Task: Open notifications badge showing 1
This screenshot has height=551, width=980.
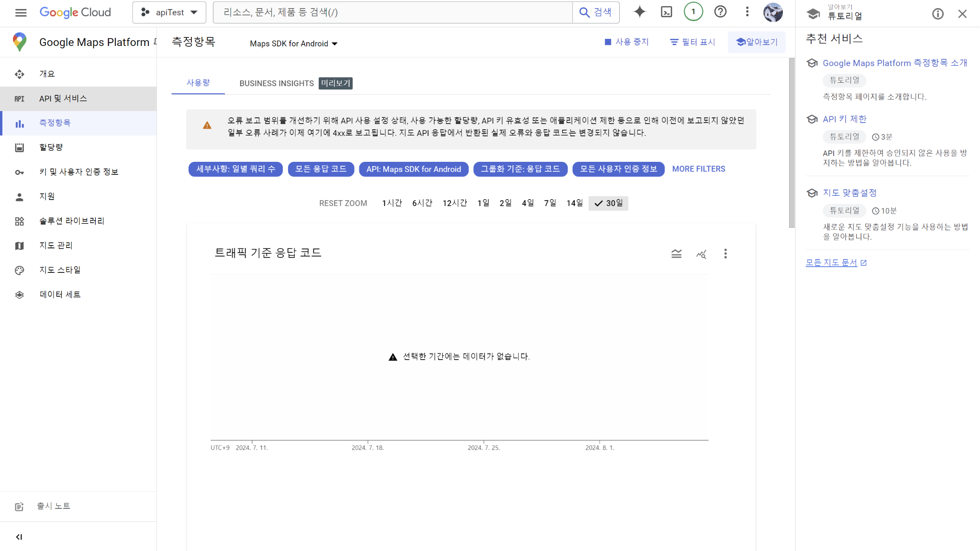Action: 693,12
